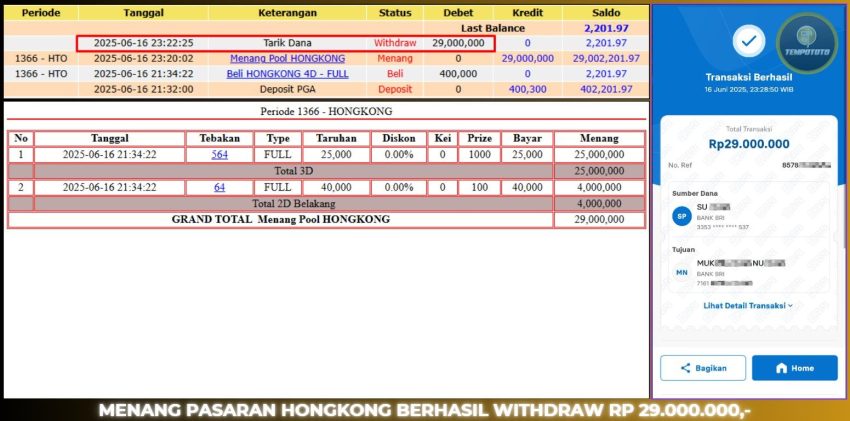Select the Rp29.000.000 total transaction amount
850x421 pixels.
[749, 144]
